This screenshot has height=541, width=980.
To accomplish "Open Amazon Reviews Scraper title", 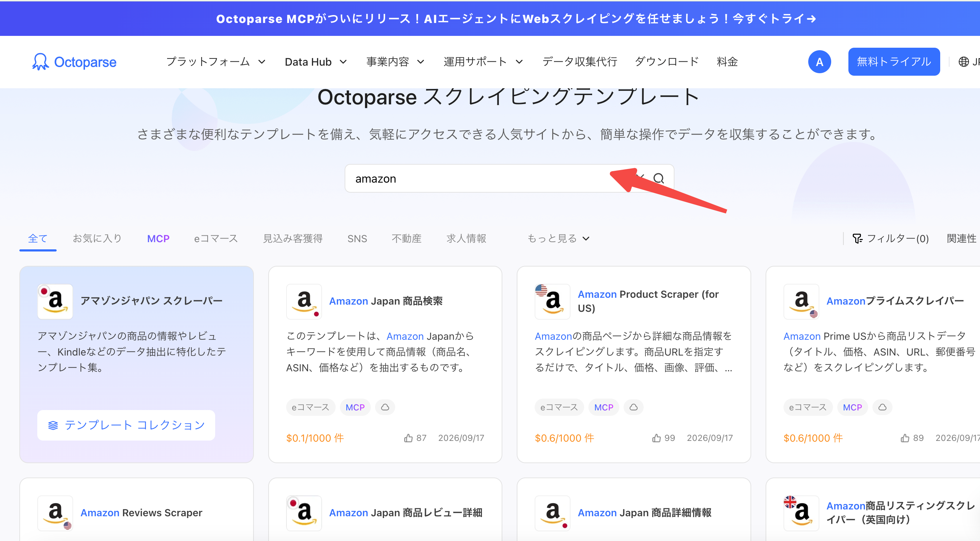I will click(141, 513).
